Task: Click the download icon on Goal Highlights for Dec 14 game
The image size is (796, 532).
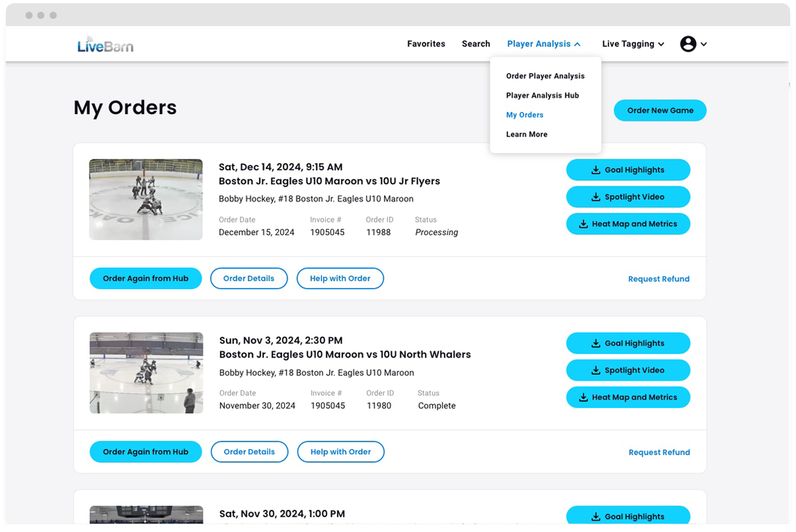Action: coord(595,170)
